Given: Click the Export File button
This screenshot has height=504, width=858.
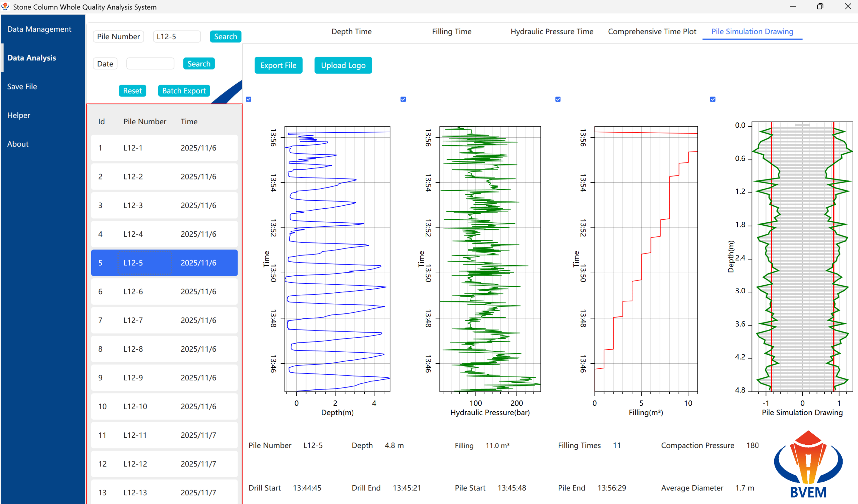Looking at the screenshot, I should tap(278, 65).
